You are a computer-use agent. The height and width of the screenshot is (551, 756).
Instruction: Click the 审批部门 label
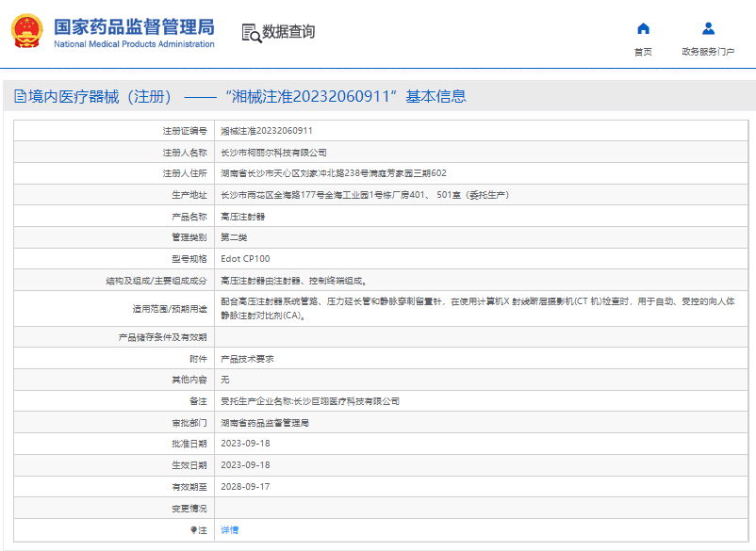189,423
